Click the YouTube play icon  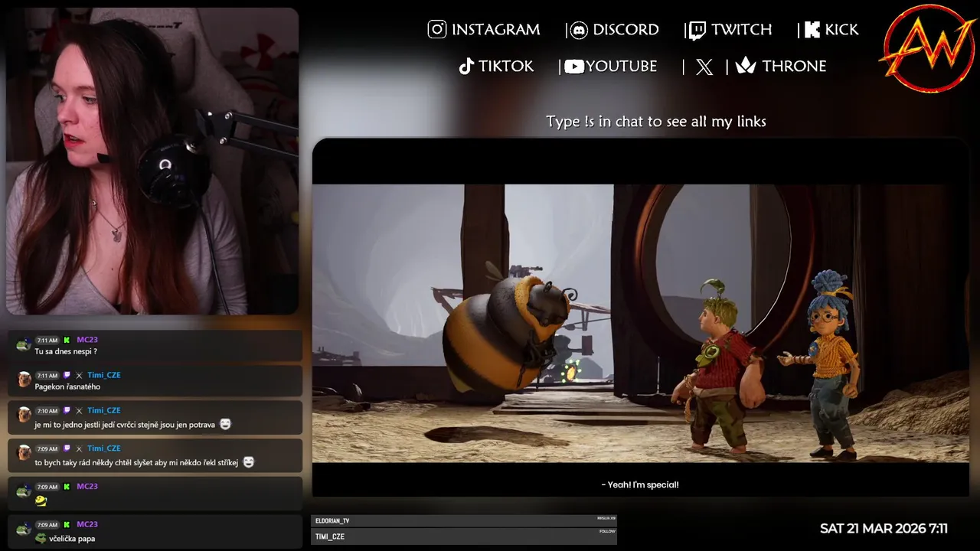(x=574, y=67)
